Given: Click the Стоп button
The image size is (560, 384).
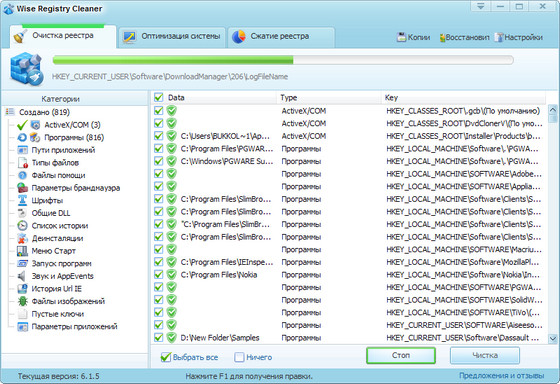Looking at the screenshot, I should pyautogui.click(x=401, y=355).
